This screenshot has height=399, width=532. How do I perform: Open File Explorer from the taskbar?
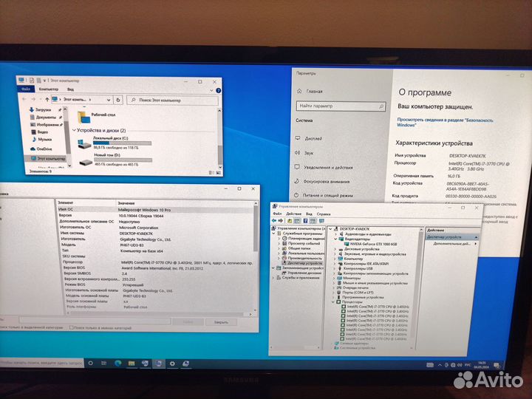pyautogui.click(x=132, y=364)
